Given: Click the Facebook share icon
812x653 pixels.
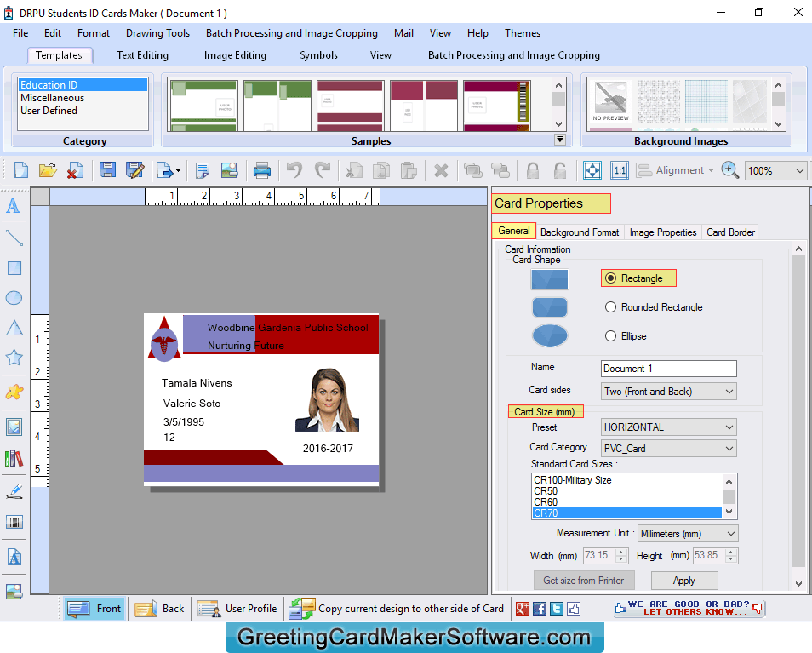Looking at the screenshot, I should [540, 609].
